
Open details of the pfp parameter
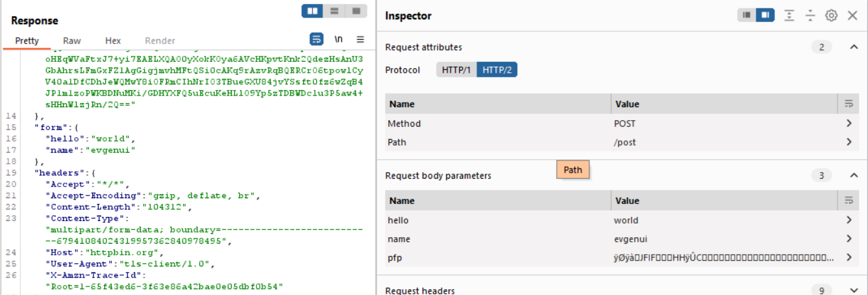click(x=849, y=258)
